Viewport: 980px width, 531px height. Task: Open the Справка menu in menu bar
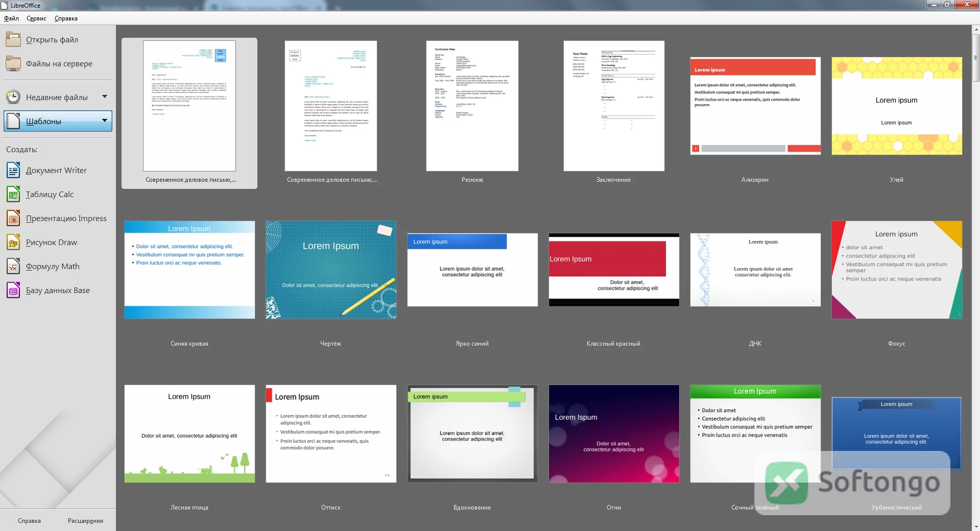[x=66, y=18]
